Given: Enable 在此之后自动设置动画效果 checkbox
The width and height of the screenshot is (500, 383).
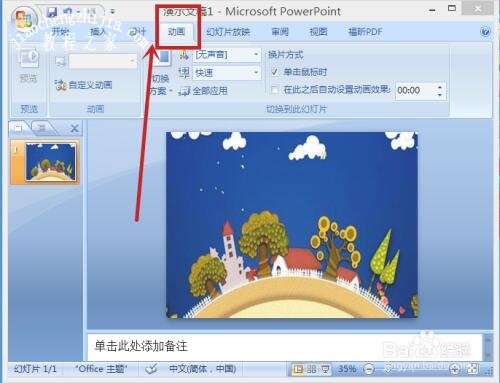Looking at the screenshot, I should pyautogui.click(x=275, y=90).
